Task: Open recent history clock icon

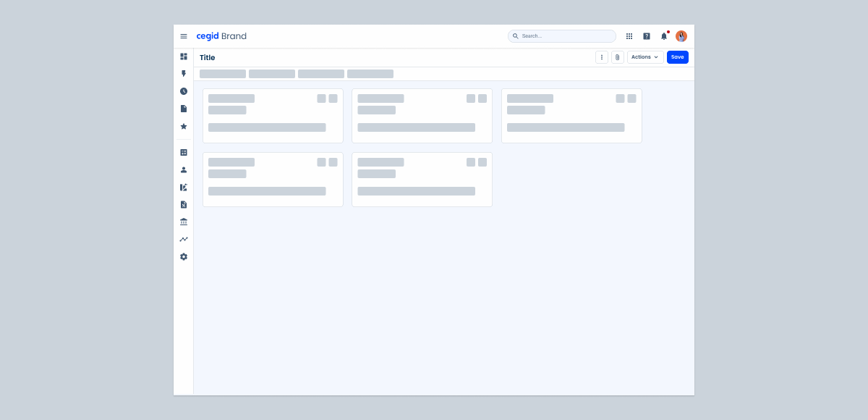Action: pyautogui.click(x=184, y=91)
